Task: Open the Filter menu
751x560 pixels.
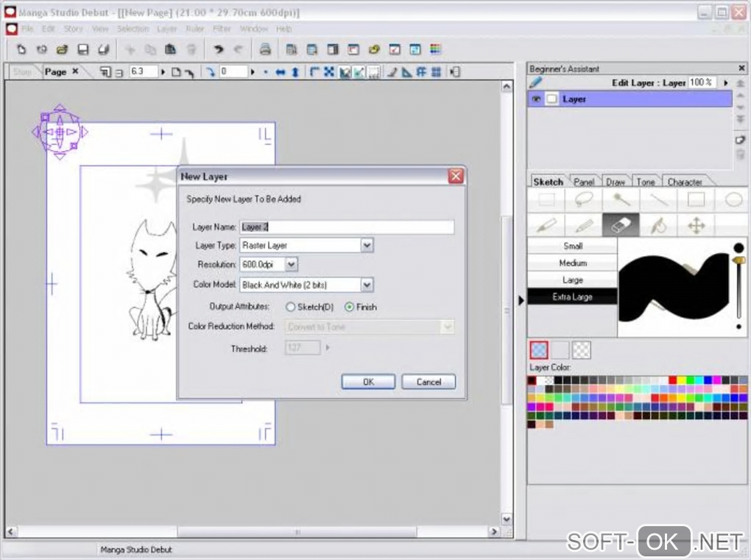Action: [222, 29]
